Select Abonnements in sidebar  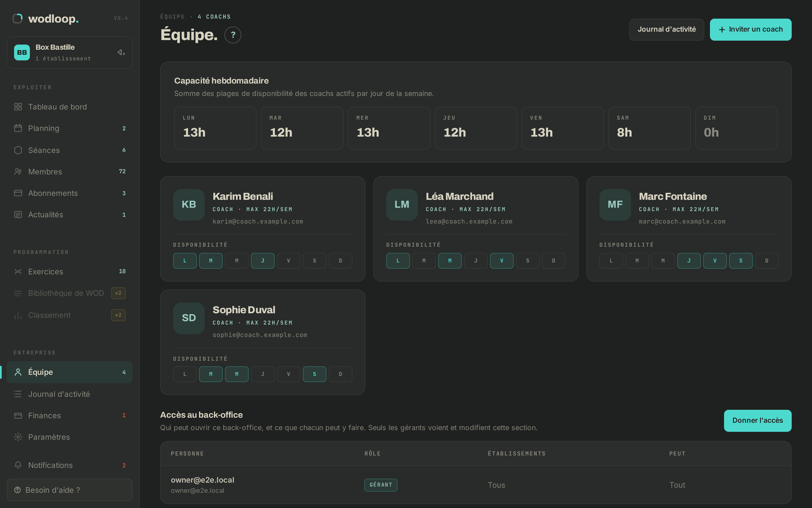pos(69,193)
